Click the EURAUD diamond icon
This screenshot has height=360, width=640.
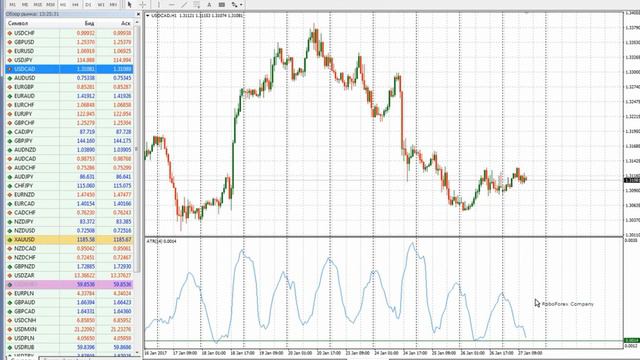[x=10, y=96]
